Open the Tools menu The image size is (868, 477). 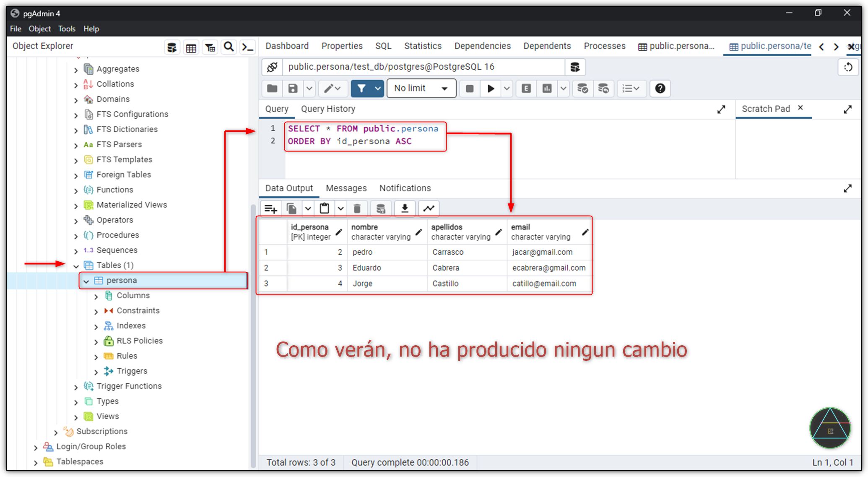click(x=67, y=29)
